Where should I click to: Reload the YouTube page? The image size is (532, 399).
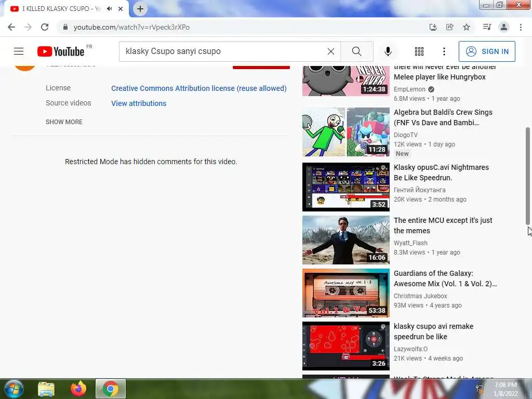click(45, 27)
